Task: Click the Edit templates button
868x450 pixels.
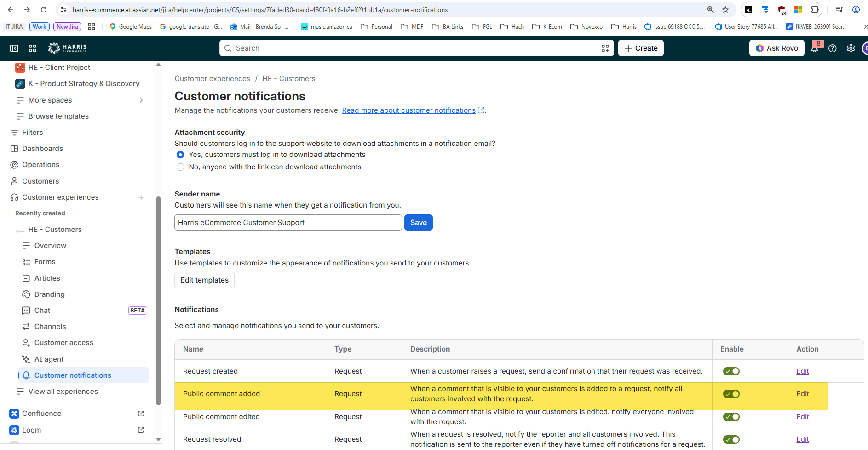Action: click(205, 280)
